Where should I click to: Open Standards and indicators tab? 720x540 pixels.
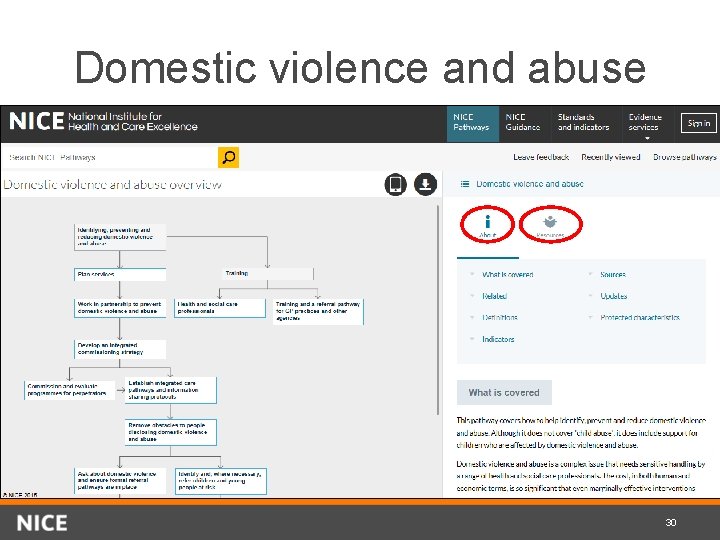click(584, 124)
